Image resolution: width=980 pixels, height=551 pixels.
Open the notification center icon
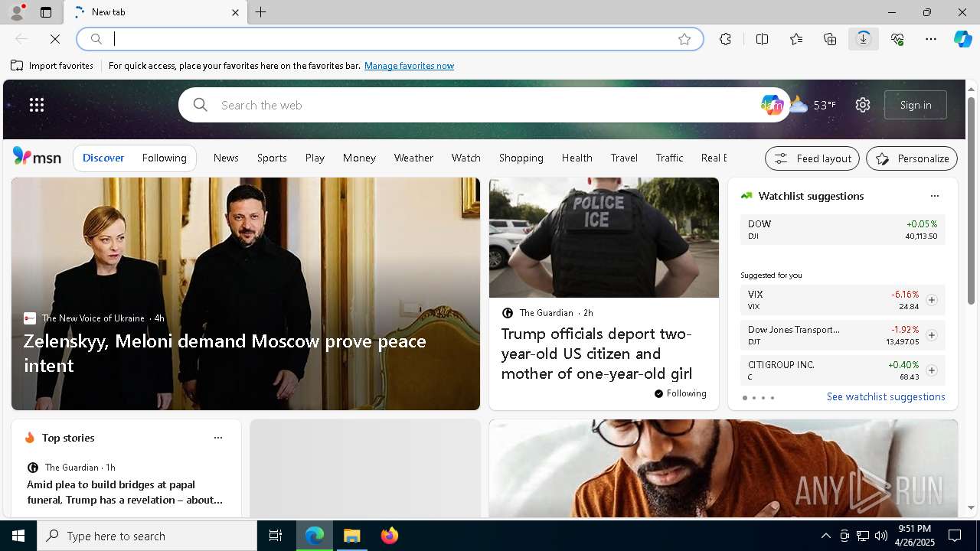tap(955, 536)
